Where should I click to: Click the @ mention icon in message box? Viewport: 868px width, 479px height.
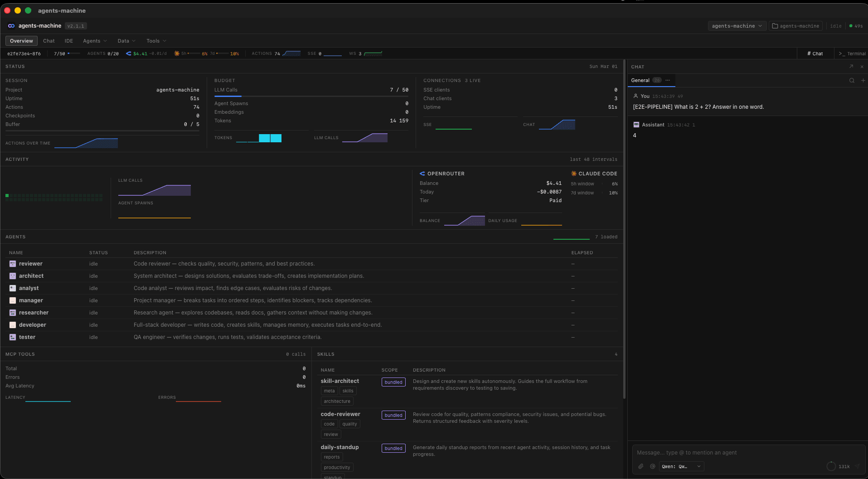(652, 466)
